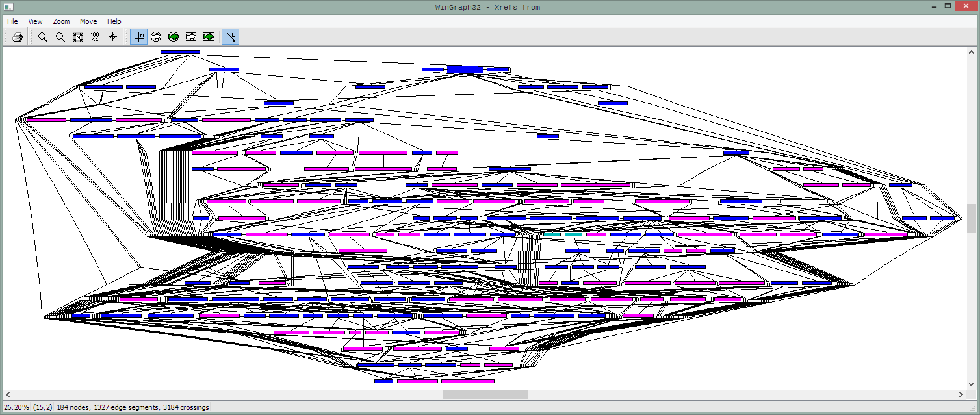980x415 pixels.
Task: Zoom in with the magnifier plus icon
Action: pos(43,37)
